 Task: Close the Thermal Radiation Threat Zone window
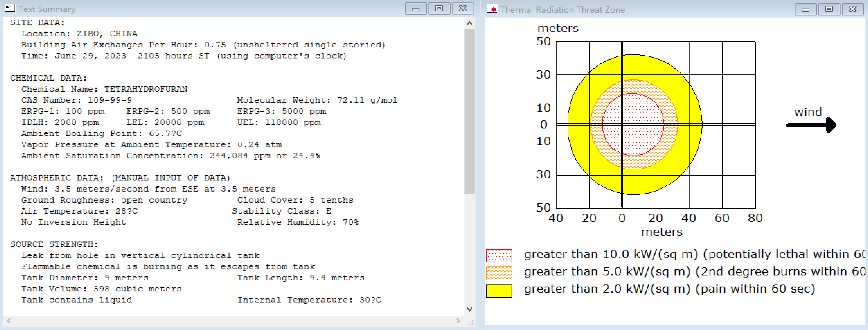(x=853, y=9)
